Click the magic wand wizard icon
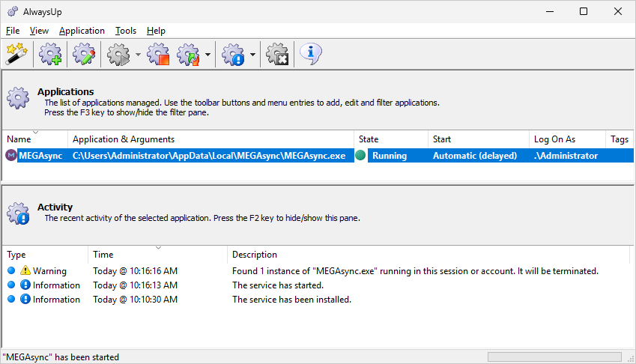The width and height of the screenshot is (636, 364). pyautogui.click(x=15, y=55)
